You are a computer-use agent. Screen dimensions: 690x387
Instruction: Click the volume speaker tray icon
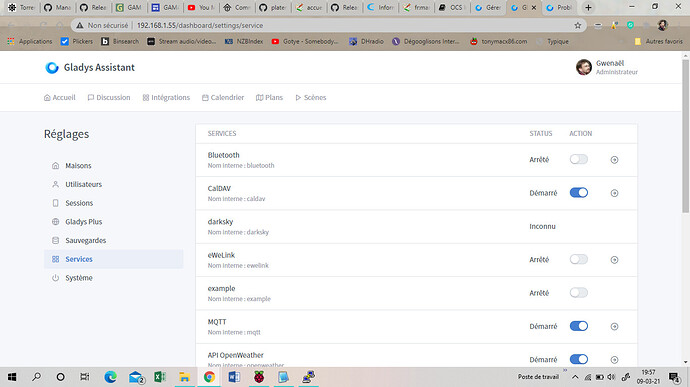click(611, 377)
